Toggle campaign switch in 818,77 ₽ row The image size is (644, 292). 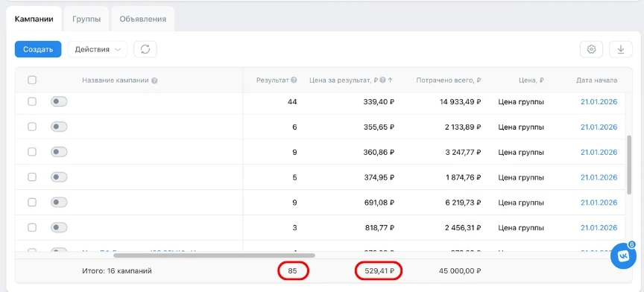point(59,227)
